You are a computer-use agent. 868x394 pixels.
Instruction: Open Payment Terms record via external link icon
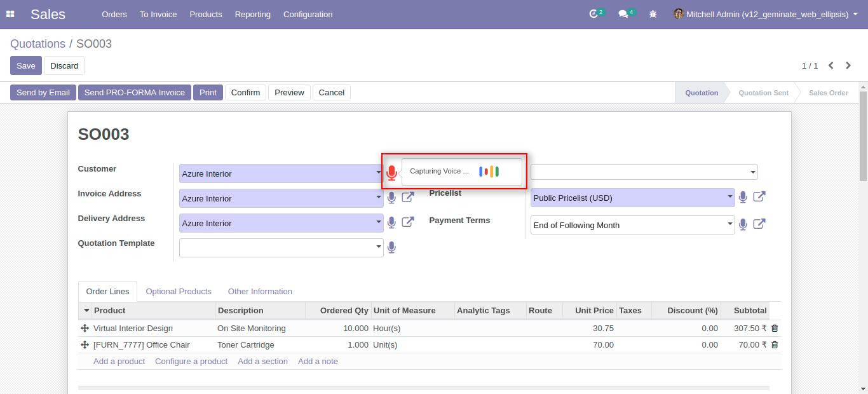759,224
